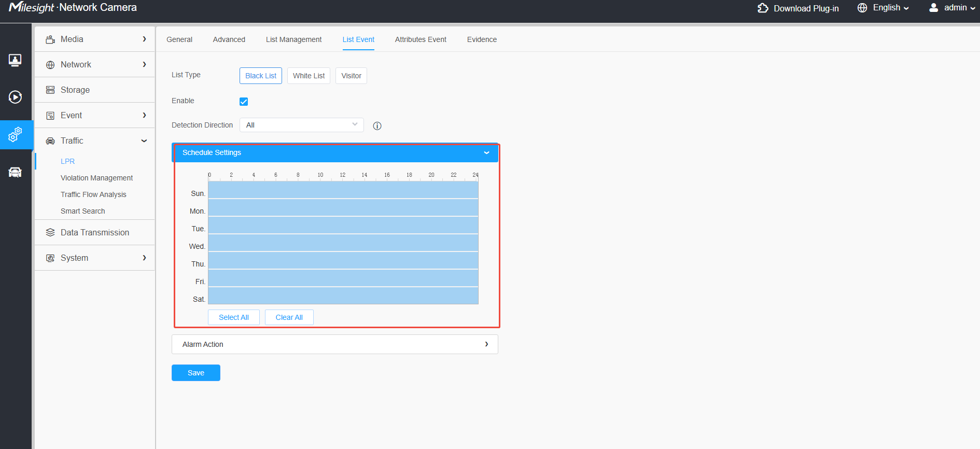This screenshot has height=449, width=980.
Task: Open the vehicle/traffic sidebar icon
Action: click(15, 172)
